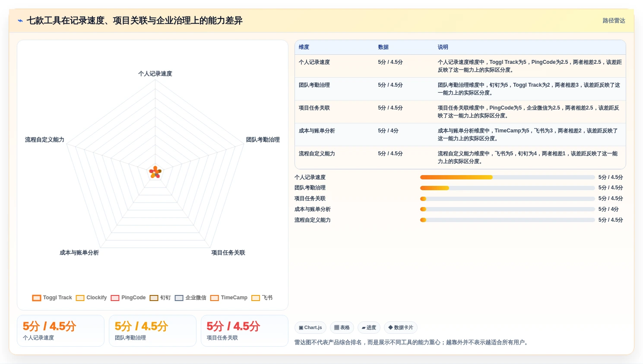This screenshot has height=364, width=643.
Task: Select the 团队考勤治理 table row name
Action: (x=314, y=85)
